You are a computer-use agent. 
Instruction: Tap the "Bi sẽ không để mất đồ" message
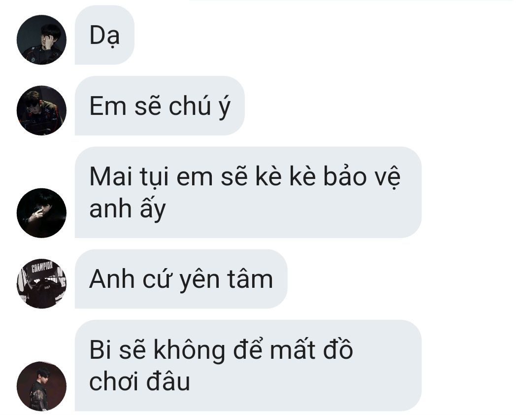click(x=248, y=365)
